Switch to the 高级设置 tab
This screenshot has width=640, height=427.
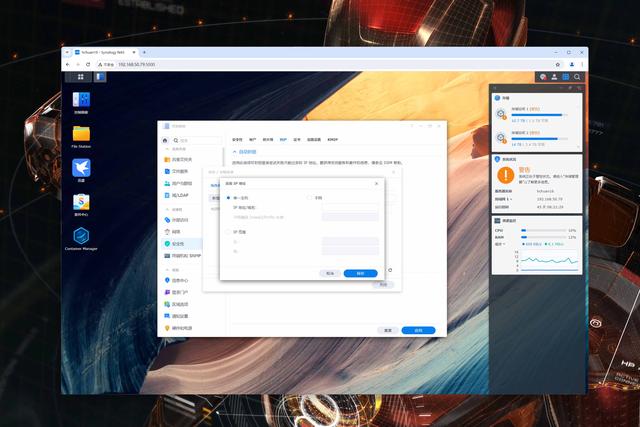314,140
